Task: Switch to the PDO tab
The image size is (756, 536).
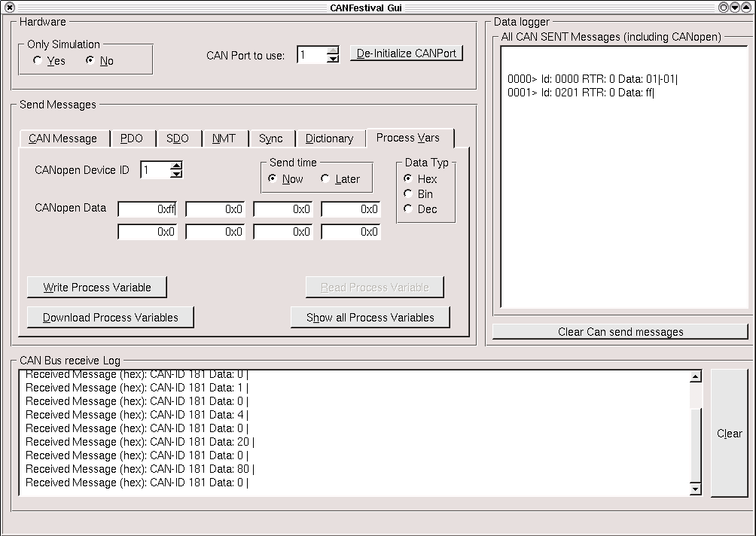Action: (133, 139)
